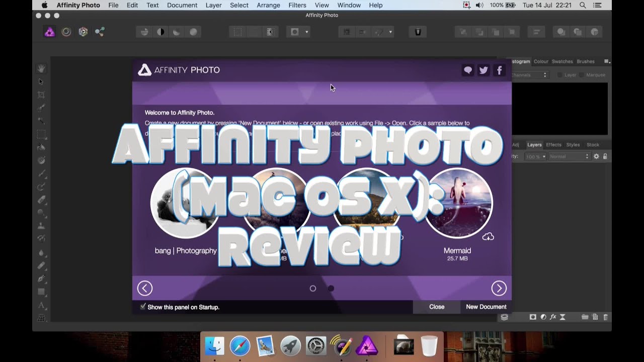Select second welcome page indicator dot
The height and width of the screenshot is (362, 644).
331,288
